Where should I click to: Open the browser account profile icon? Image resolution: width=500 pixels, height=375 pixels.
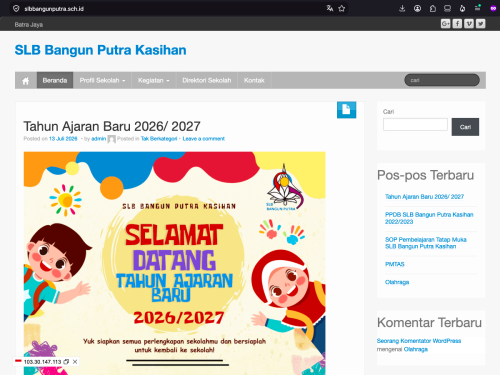coord(417,9)
